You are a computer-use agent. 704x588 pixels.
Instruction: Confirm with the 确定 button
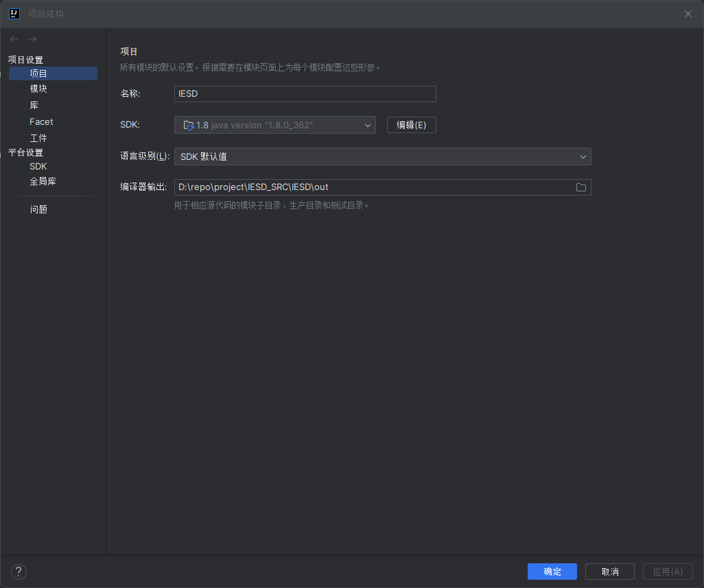click(x=552, y=572)
